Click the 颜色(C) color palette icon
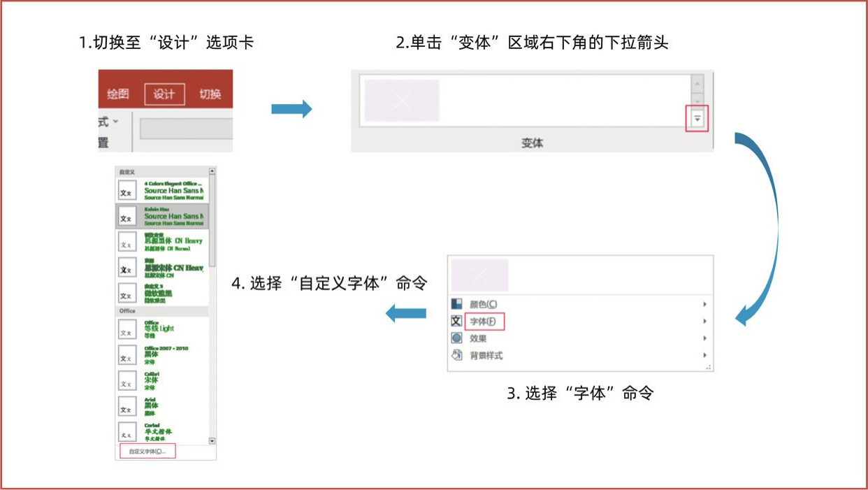This screenshot has width=868, height=490. coord(456,304)
